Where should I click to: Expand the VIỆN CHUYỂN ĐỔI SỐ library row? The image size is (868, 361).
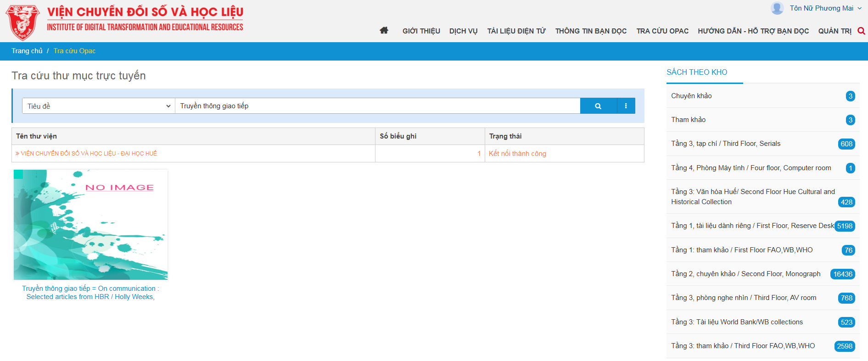coord(86,154)
